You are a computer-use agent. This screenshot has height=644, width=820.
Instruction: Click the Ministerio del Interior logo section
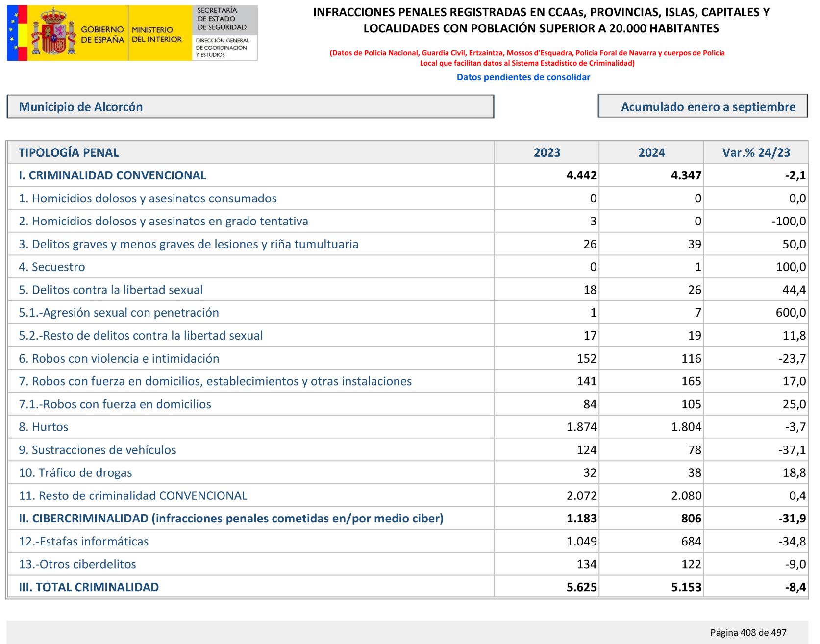coord(156,35)
